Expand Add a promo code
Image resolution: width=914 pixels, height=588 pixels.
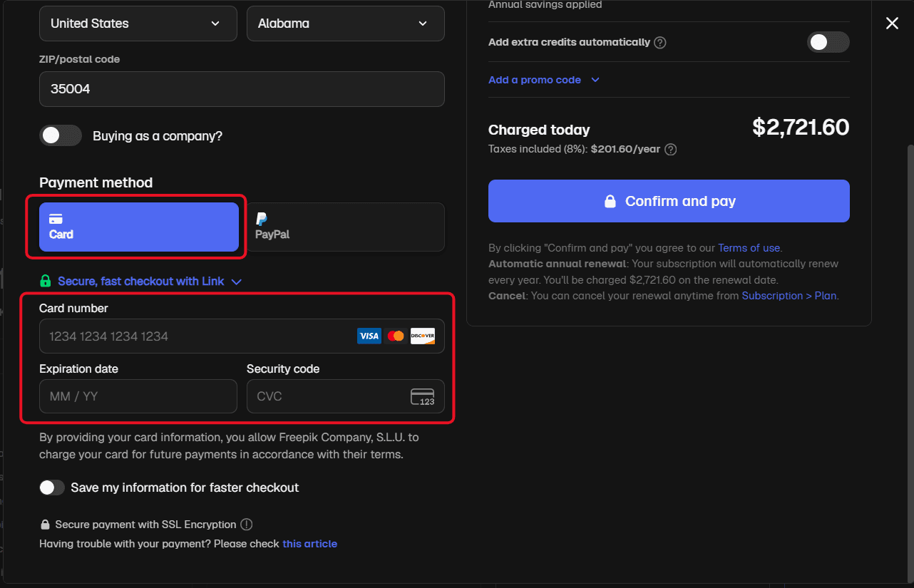[543, 80]
